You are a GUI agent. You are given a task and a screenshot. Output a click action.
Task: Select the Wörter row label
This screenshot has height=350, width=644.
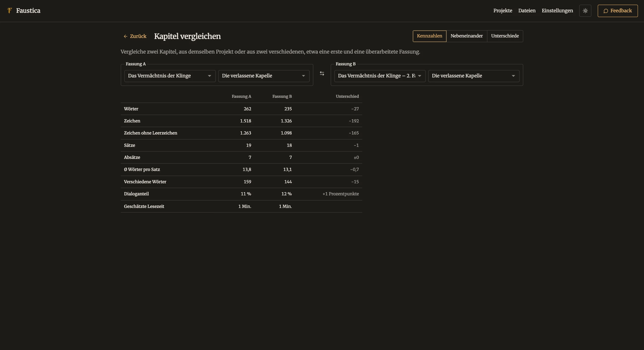[131, 109]
